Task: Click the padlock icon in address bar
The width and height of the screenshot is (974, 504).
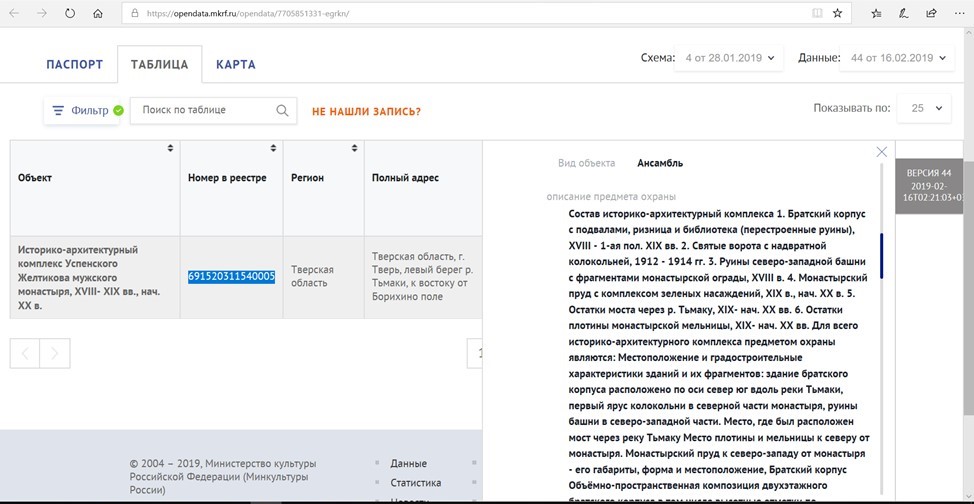Action: tap(134, 13)
